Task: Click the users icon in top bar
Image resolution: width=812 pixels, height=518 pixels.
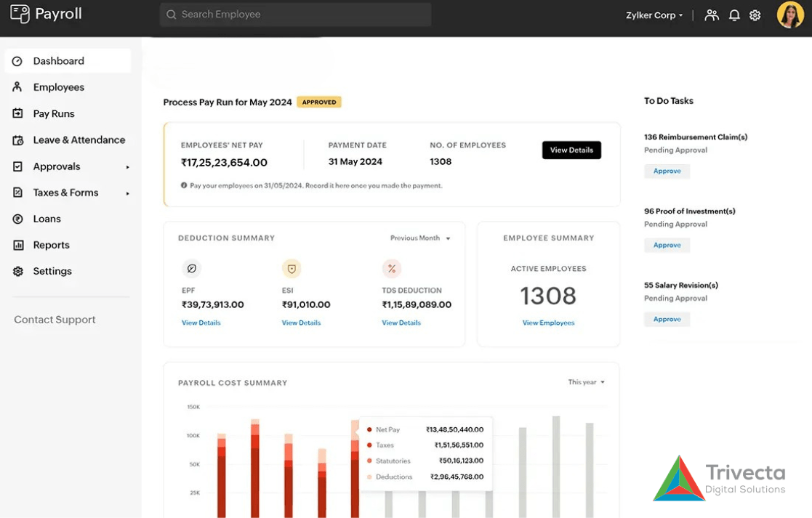Action: coord(712,15)
